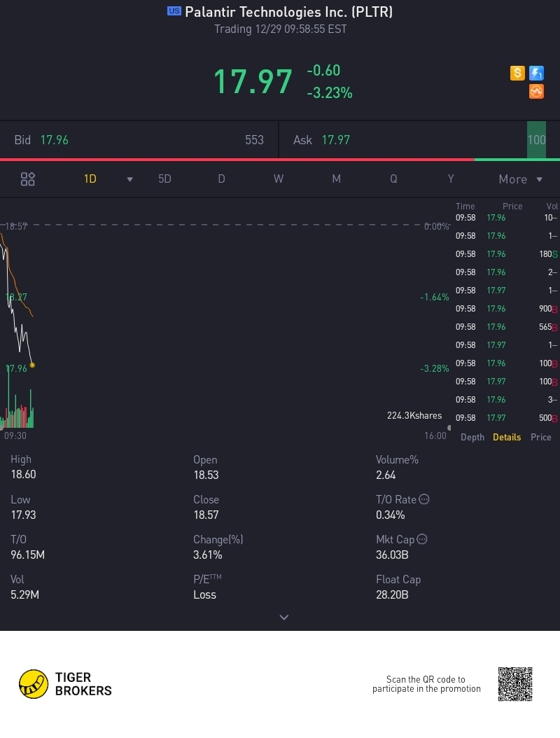Switch to the M monthly chart tab
This screenshot has width=560, height=738.
point(336,179)
